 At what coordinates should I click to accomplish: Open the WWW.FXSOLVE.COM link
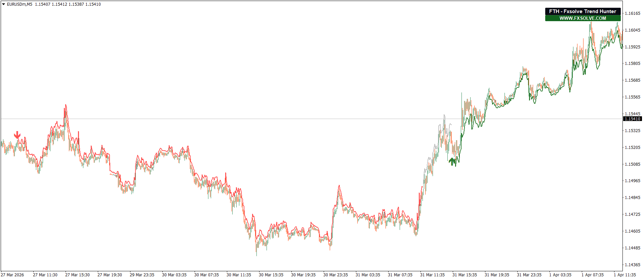pos(582,18)
